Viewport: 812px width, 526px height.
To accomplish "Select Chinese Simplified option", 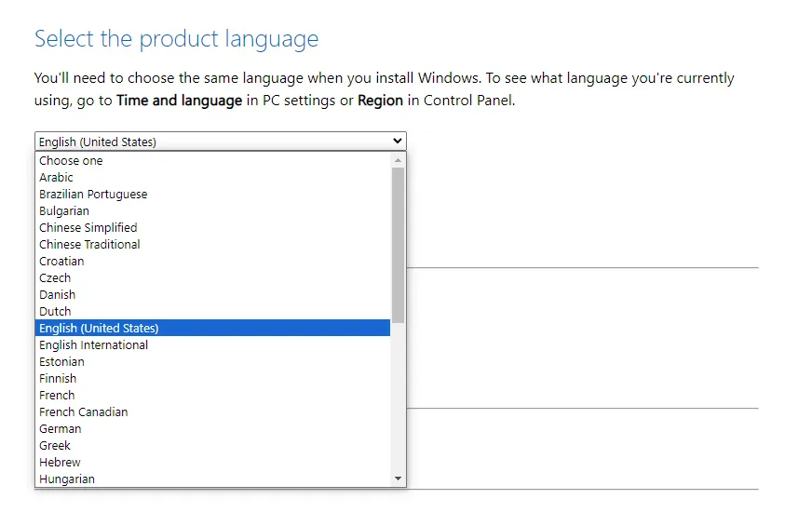I will coord(212,227).
